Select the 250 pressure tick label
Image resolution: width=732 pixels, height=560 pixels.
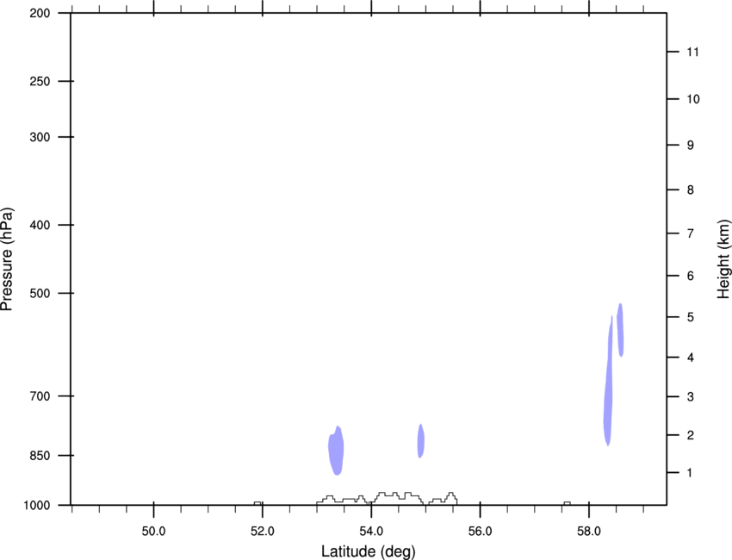pyautogui.click(x=40, y=81)
